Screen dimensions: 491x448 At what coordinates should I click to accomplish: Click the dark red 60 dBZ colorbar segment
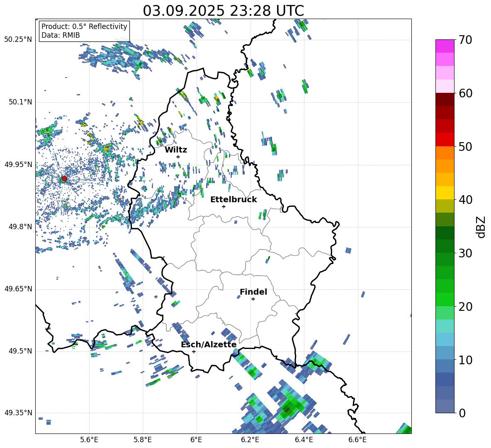tap(445, 99)
